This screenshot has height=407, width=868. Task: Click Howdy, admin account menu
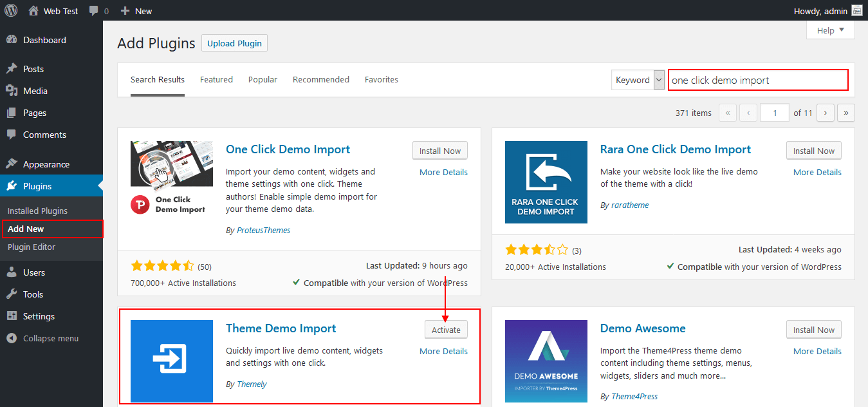tap(828, 10)
